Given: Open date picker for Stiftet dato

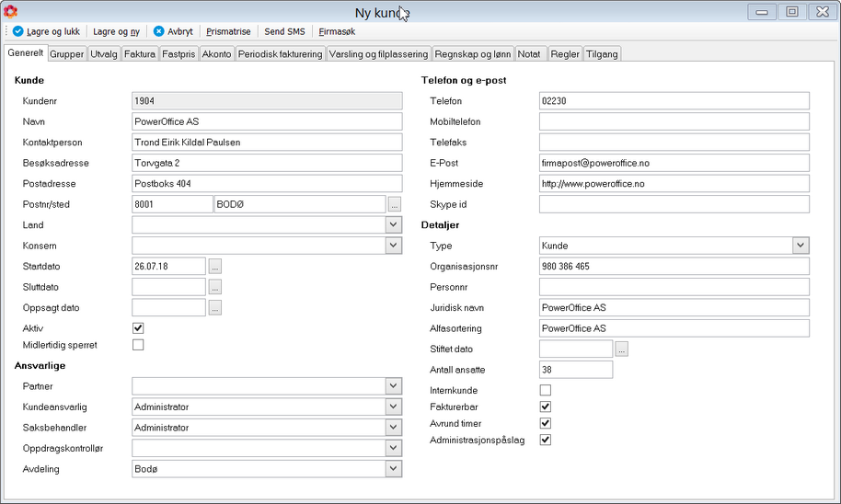Looking at the screenshot, I should (622, 349).
